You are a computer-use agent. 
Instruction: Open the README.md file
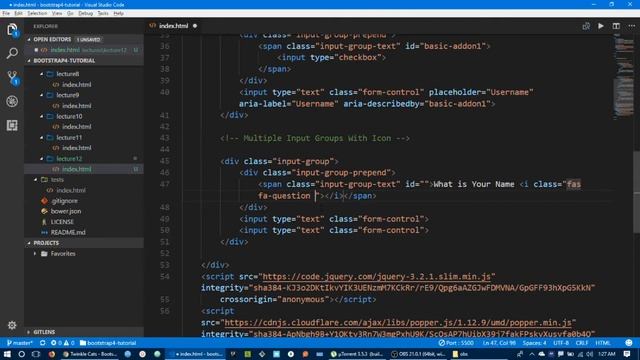[x=68, y=232]
